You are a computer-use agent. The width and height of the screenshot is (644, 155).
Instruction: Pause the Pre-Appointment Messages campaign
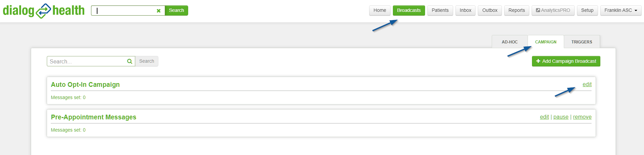pos(561,117)
